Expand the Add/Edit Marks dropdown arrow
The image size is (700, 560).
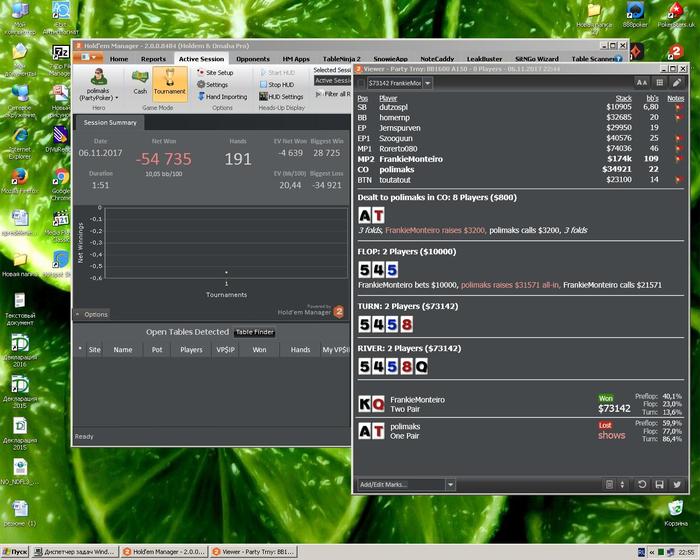coord(450,485)
